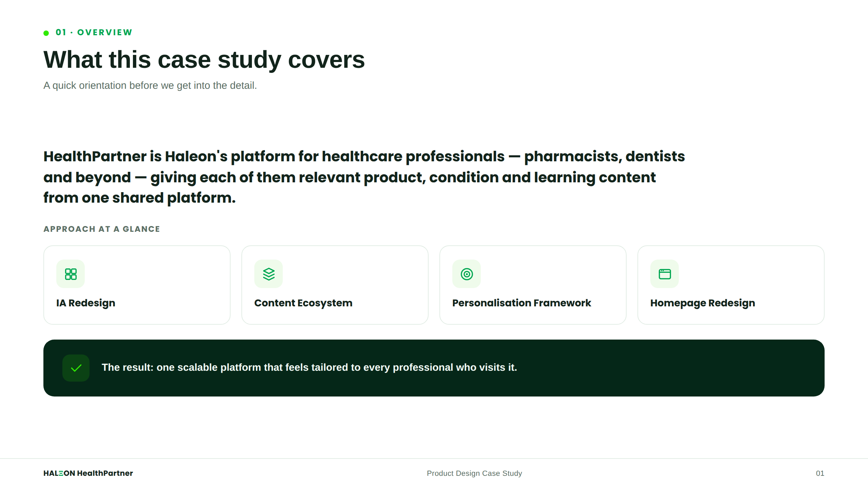Click the green dot before 01 Overview
The height and width of the screenshot is (488, 868).
(46, 33)
